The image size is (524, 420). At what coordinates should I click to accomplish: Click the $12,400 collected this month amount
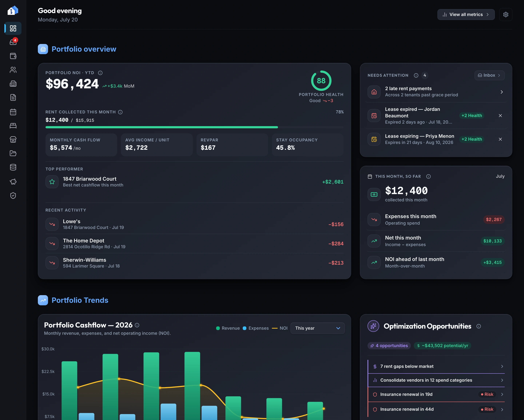click(406, 191)
